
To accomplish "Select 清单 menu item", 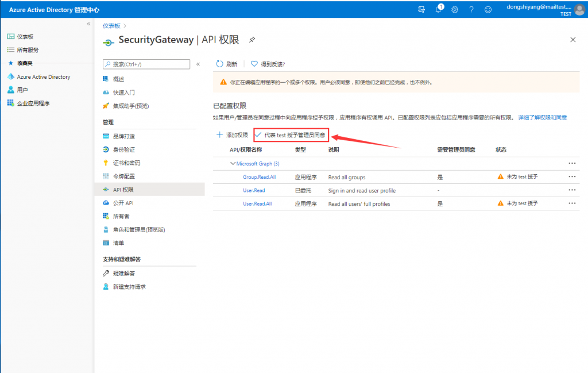I will 118,243.
